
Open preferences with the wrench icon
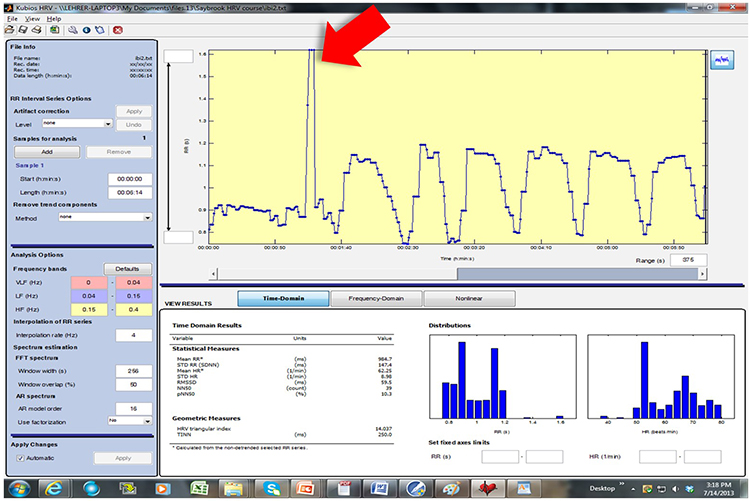coord(73,30)
